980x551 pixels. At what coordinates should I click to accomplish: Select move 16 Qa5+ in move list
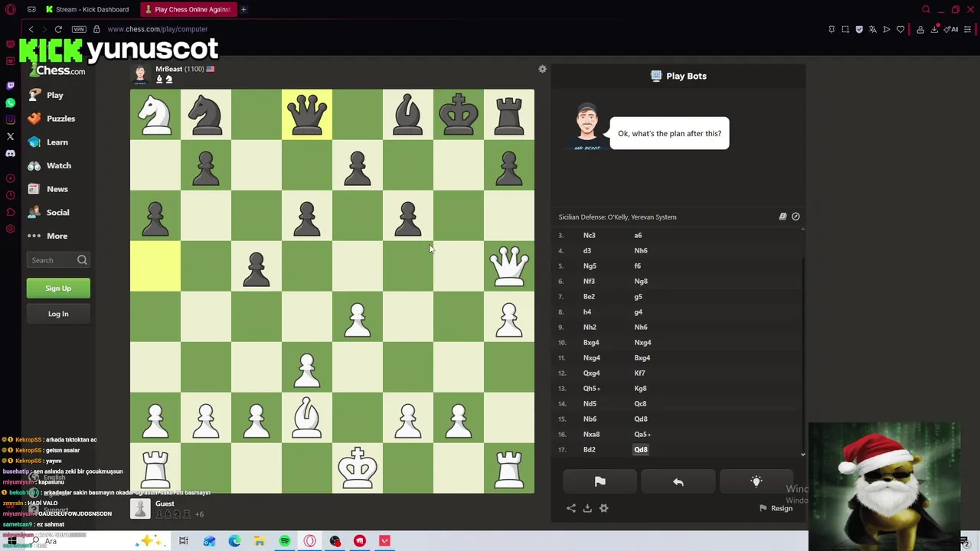pyautogui.click(x=642, y=434)
